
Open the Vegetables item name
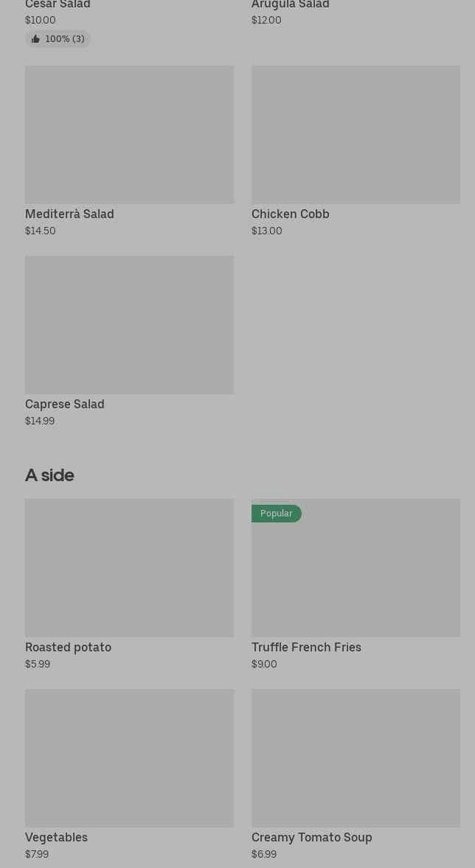coord(56,838)
